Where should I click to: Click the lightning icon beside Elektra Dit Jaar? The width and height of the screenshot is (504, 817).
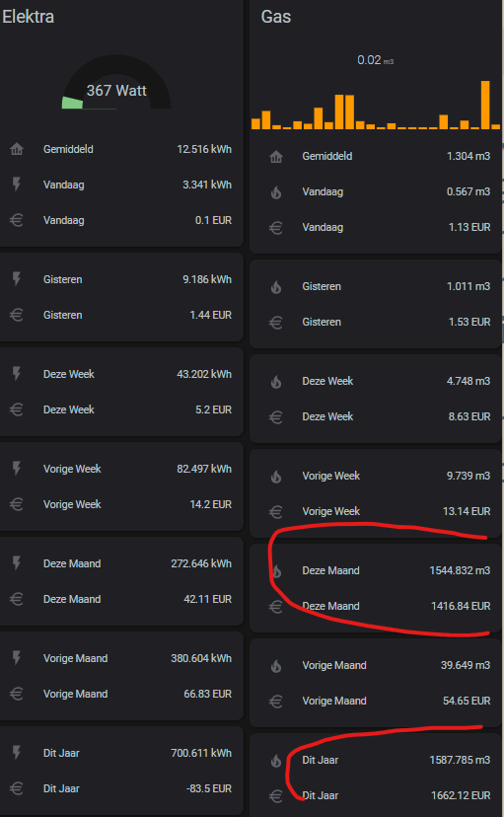point(17,753)
